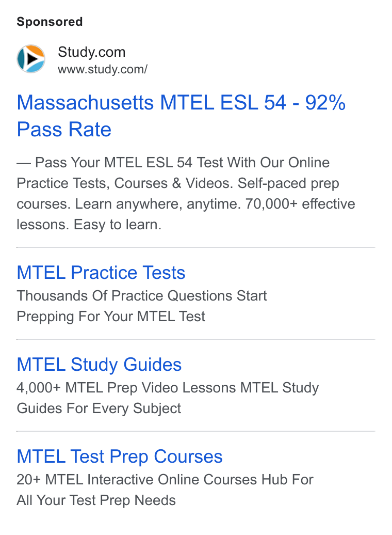
Task: Click "Pass Rate" on the headline's second line
Action: 64,129
